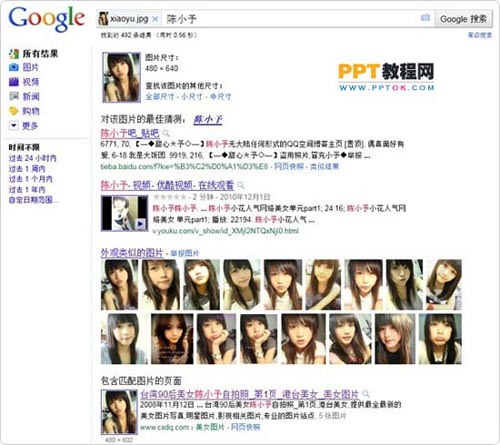Filter by 过去 24 小时内
Image resolution: width=500 pixels, height=445 pixels.
pos(33,158)
